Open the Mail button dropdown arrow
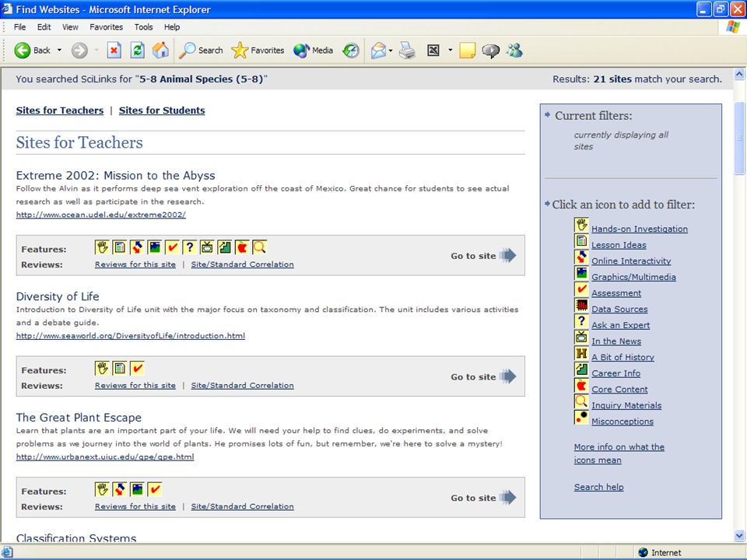 click(391, 50)
